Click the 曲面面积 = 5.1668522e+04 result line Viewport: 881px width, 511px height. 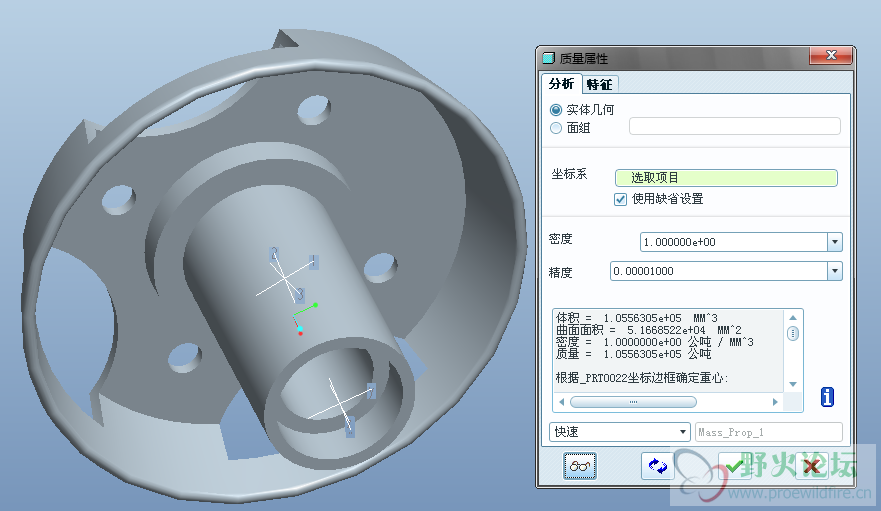648,330
